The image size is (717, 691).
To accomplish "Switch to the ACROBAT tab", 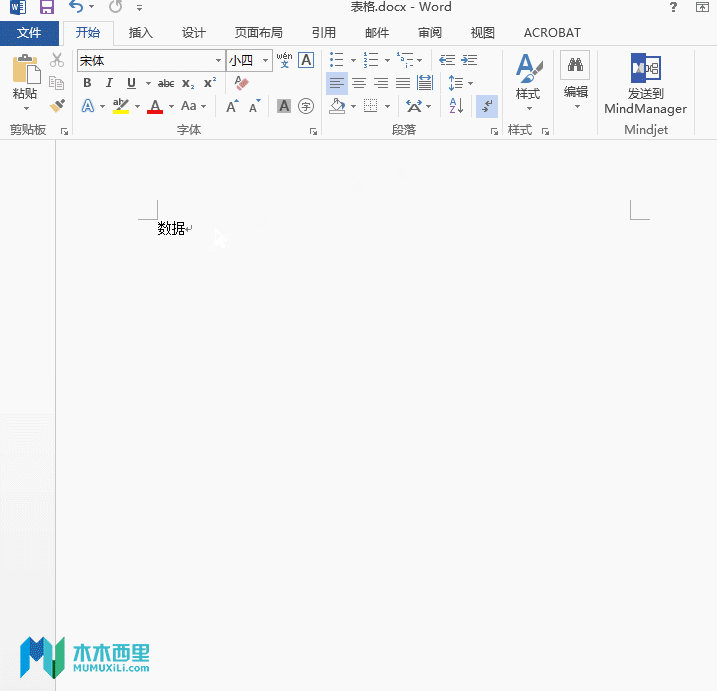I will click(552, 33).
